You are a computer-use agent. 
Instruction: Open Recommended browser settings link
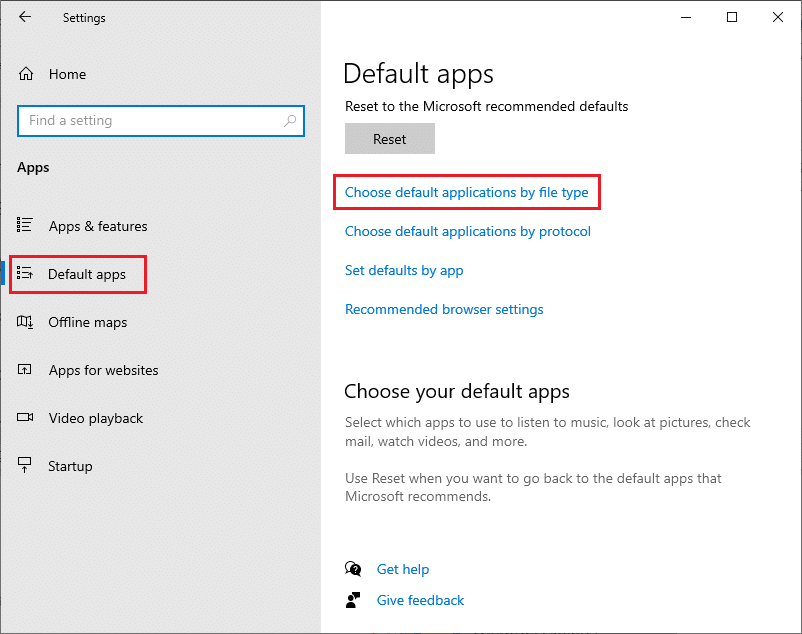[x=444, y=309]
